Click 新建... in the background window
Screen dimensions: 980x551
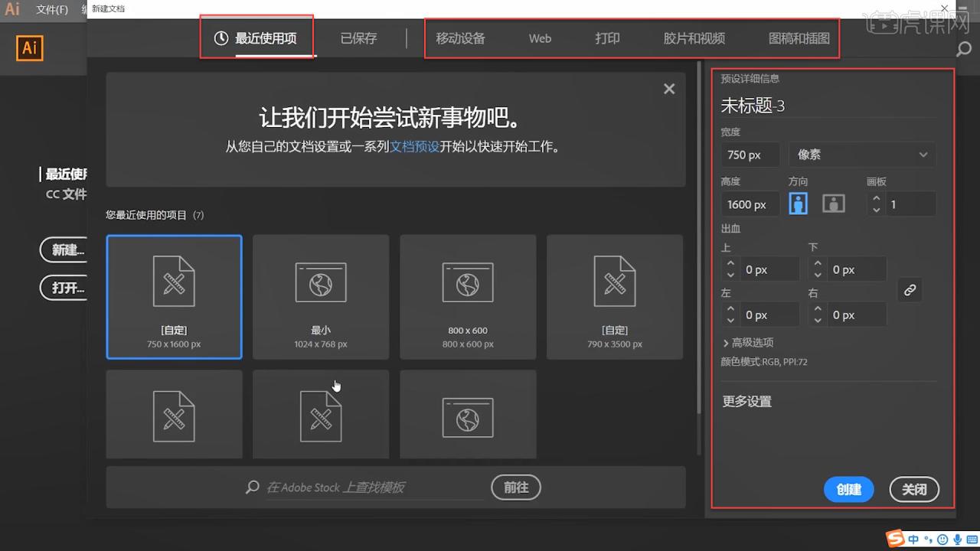pos(64,249)
